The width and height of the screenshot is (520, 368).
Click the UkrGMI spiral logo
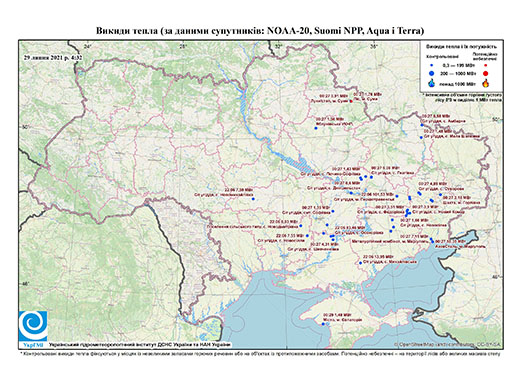pos(33,326)
